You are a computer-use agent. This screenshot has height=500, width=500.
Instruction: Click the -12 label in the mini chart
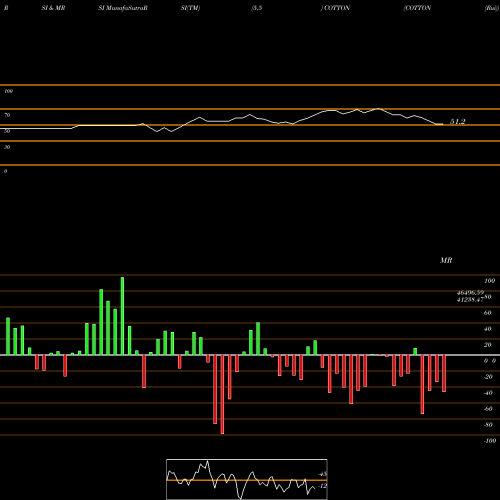click(x=322, y=486)
